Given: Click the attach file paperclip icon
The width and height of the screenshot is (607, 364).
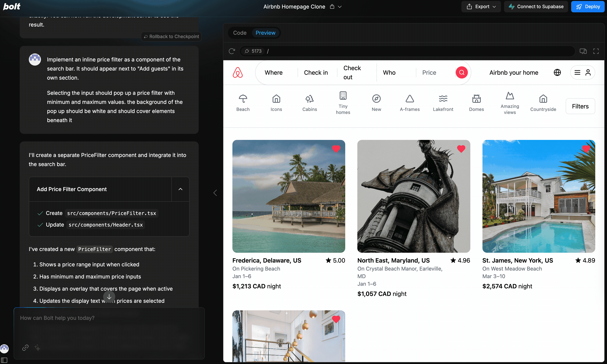Looking at the screenshot, I should 26,348.
